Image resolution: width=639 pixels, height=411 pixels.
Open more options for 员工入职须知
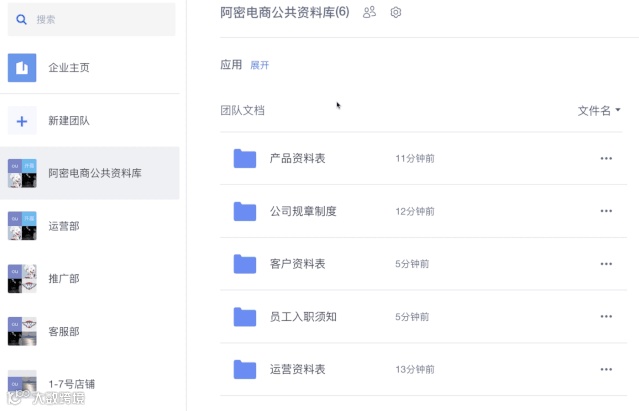click(605, 317)
